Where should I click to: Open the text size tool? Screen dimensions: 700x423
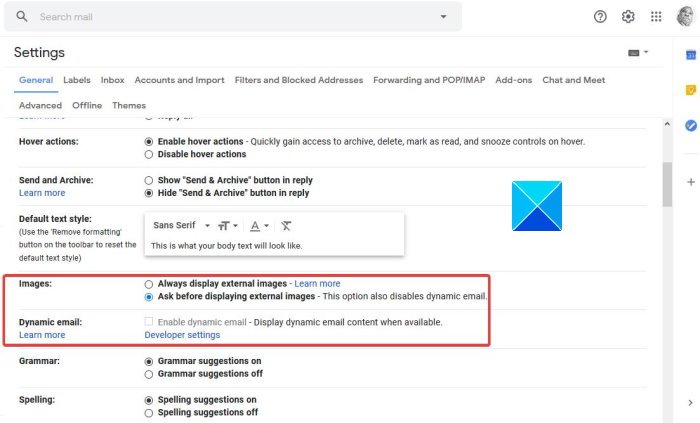click(227, 226)
